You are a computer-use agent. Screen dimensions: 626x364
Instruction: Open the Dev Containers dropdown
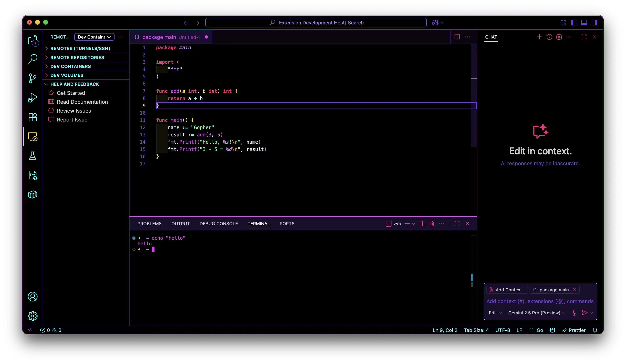click(x=94, y=37)
